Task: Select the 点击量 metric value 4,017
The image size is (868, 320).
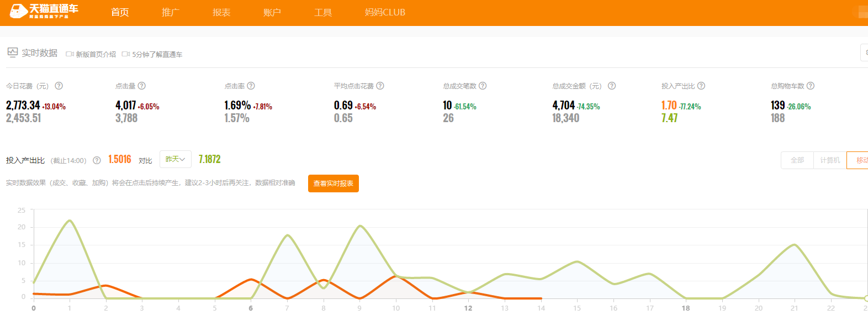Action: point(125,106)
